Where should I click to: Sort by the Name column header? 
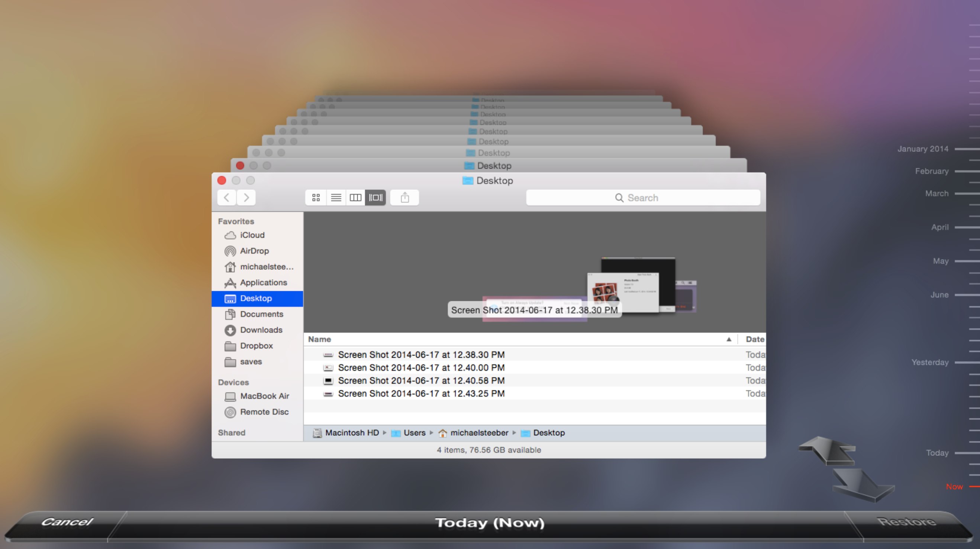click(320, 339)
